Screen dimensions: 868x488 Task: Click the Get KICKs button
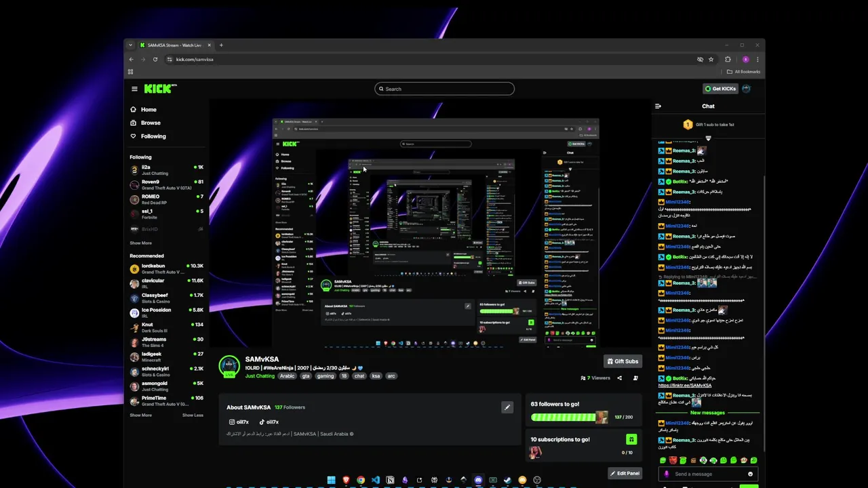[x=720, y=89]
